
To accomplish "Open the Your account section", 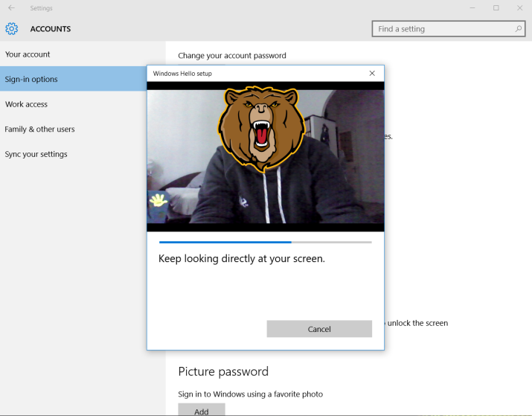I will [x=28, y=54].
